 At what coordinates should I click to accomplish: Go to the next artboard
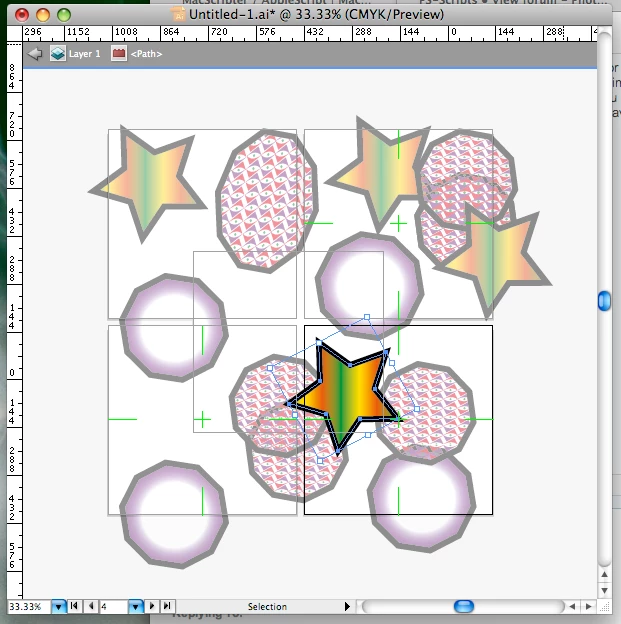point(151,606)
